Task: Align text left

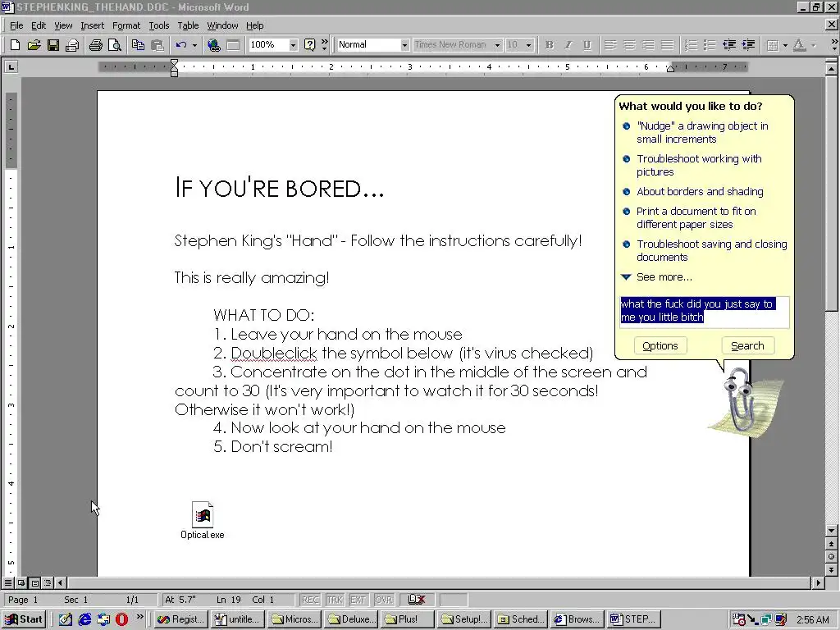Action: [x=610, y=45]
